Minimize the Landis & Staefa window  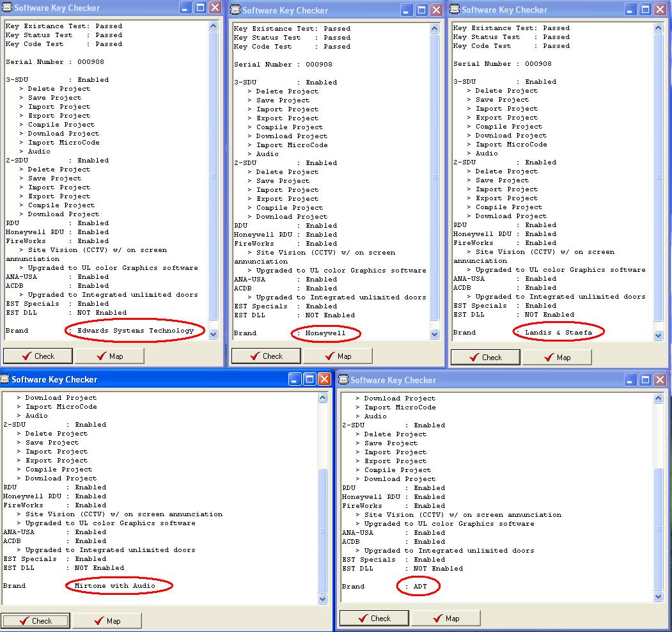pos(630,10)
